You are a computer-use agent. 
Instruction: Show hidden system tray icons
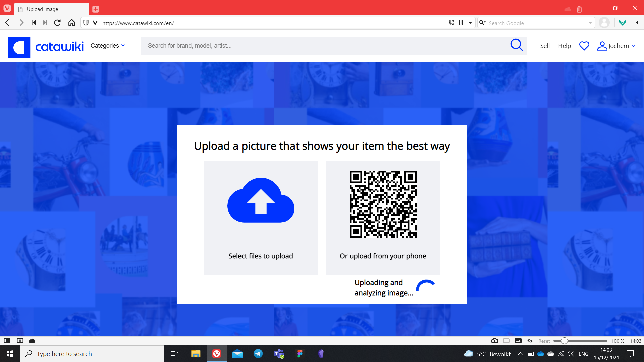[x=520, y=354]
